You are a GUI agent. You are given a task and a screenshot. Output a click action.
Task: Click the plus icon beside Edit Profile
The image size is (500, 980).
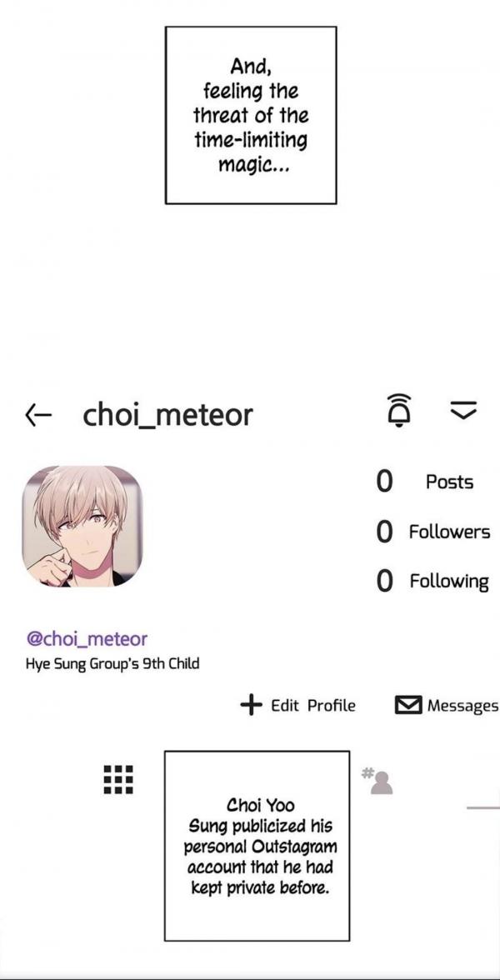pos(251,706)
